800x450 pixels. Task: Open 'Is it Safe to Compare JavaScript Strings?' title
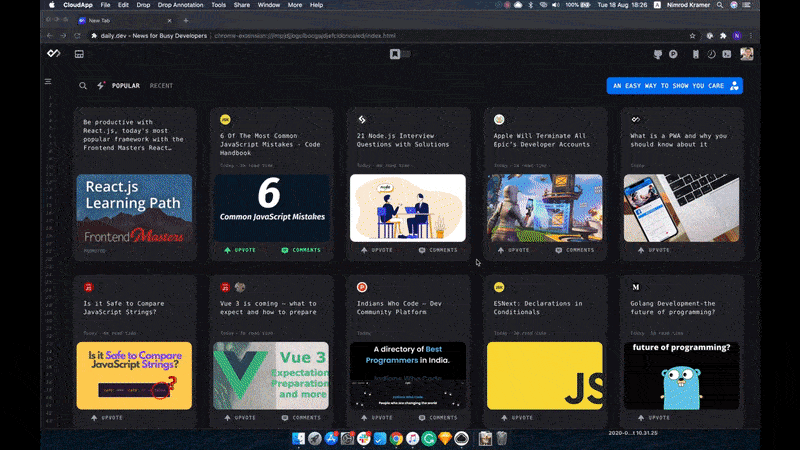123,308
